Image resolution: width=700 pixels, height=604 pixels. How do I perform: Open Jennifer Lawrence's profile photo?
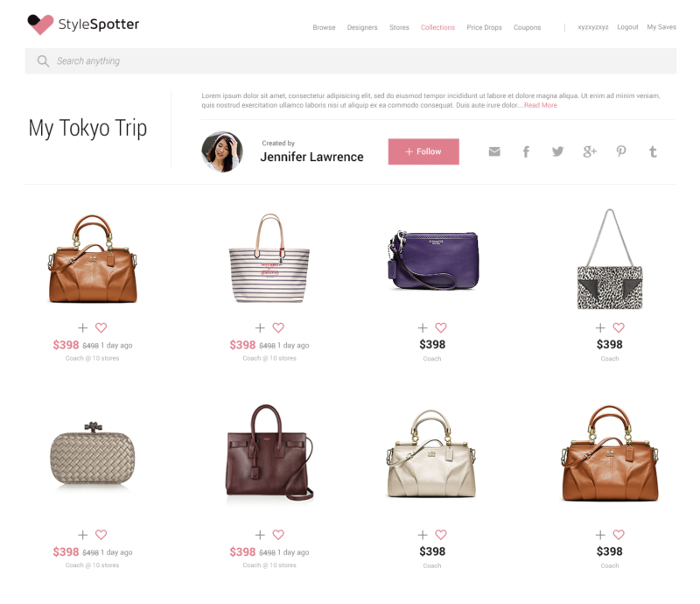[222, 152]
